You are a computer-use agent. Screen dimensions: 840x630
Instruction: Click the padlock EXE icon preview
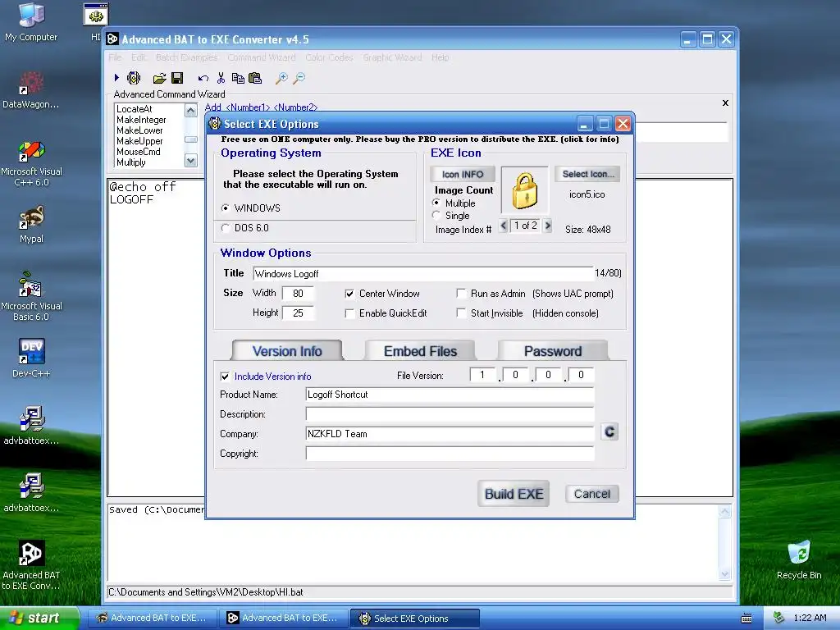pyautogui.click(x=524, y=190)
